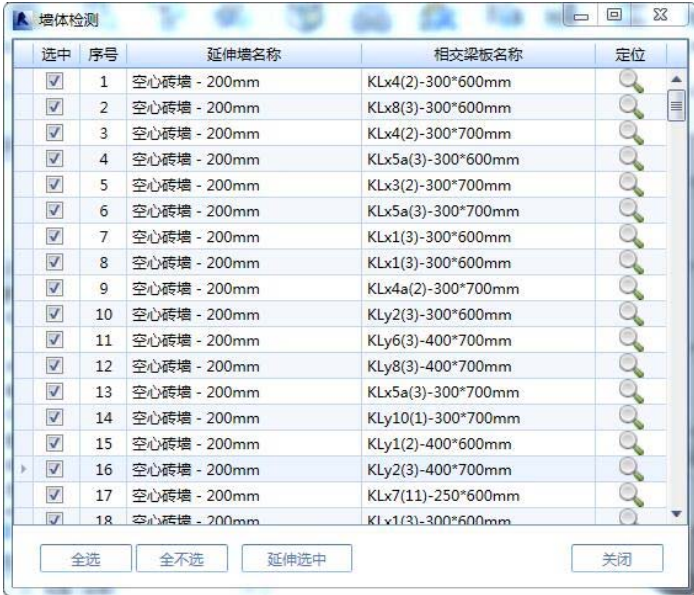
Task: Uncheck the row 11 checkbox
Action: click(x=54, y=340)
